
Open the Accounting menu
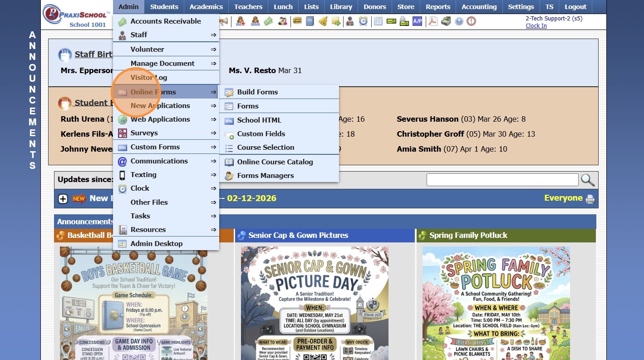click(479, 7)
